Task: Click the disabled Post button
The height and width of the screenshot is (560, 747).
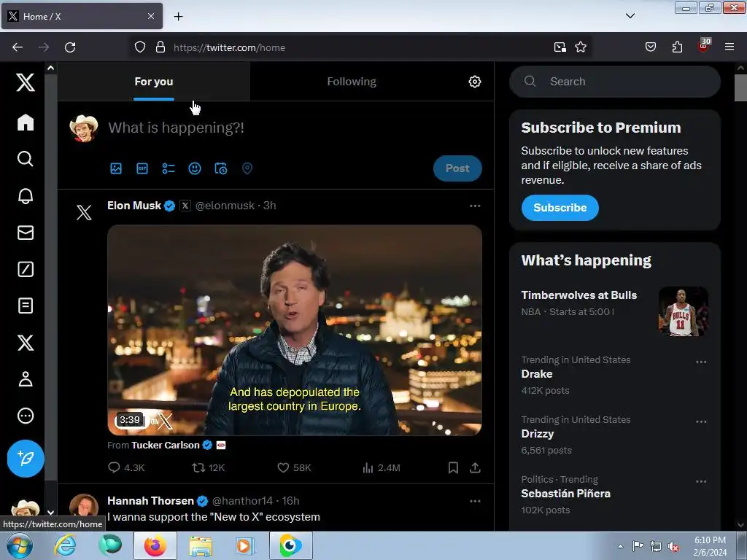Action: (x=457, y=168)
